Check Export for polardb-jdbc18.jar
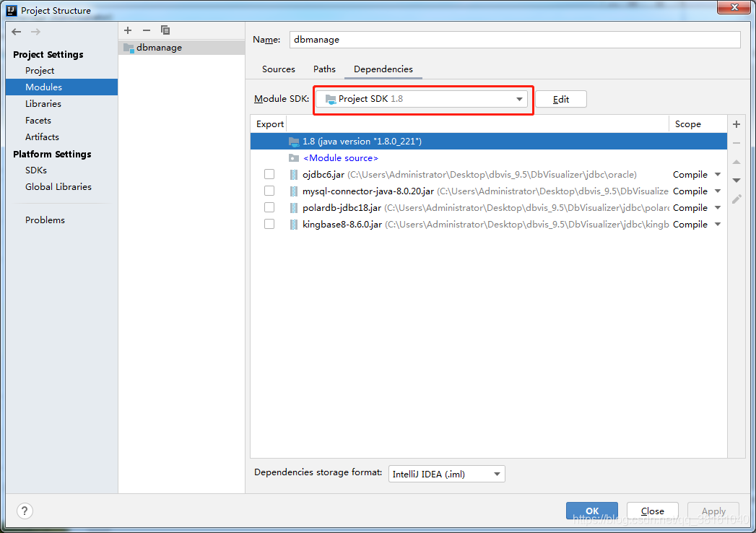 269,207
